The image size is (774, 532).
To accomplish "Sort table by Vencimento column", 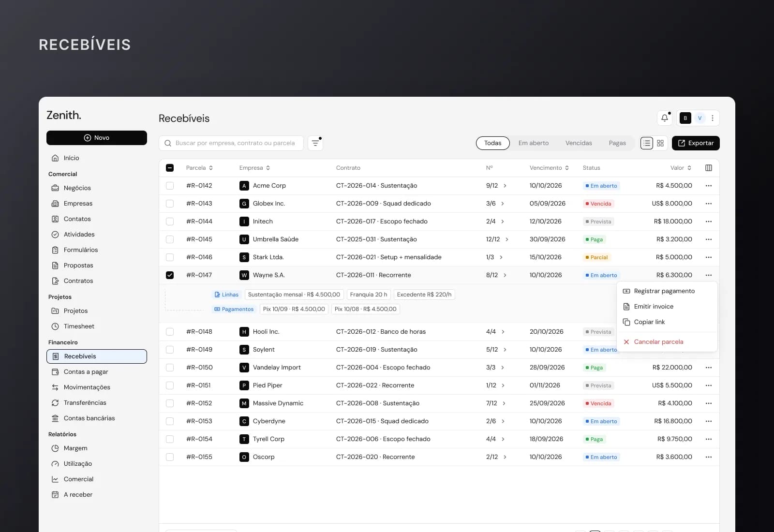I will [x=549, y=168].
